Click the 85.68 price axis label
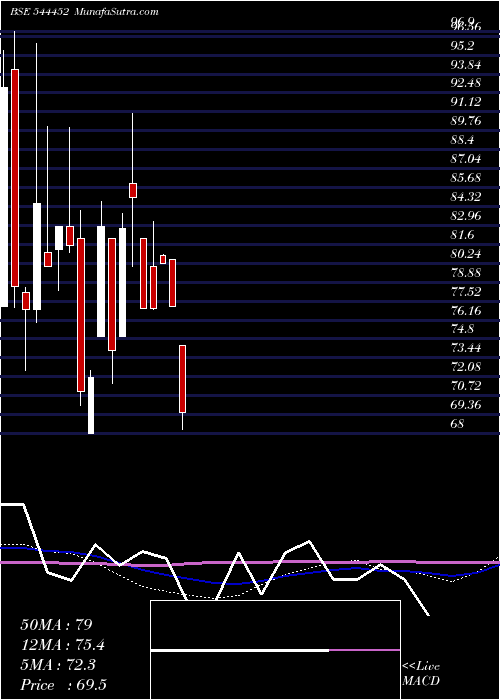Viewport: 500px width, 700px height. tap(465, 179)
